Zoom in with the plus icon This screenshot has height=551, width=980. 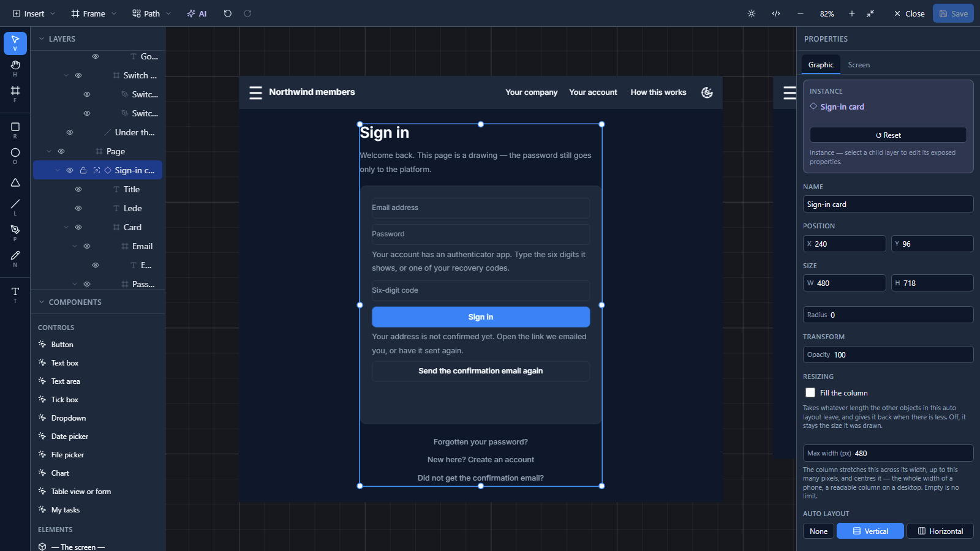pos(852,13)
